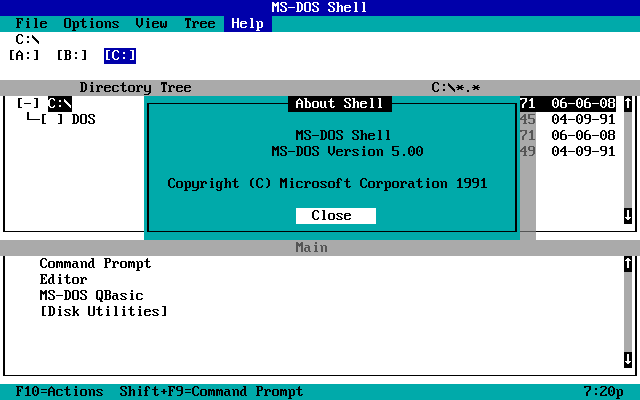
Task: Open the Help menu
Action: (x=247, y=23)
